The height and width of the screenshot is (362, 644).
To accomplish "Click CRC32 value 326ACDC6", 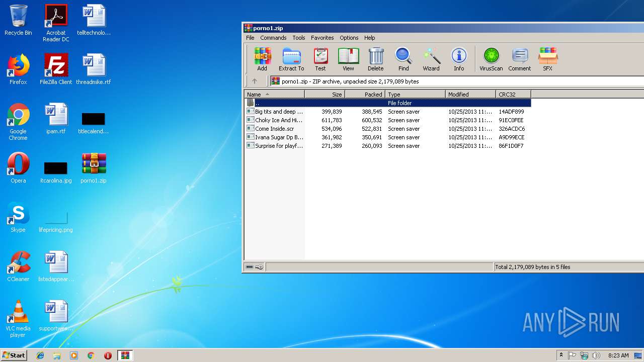I will point(512,129).
